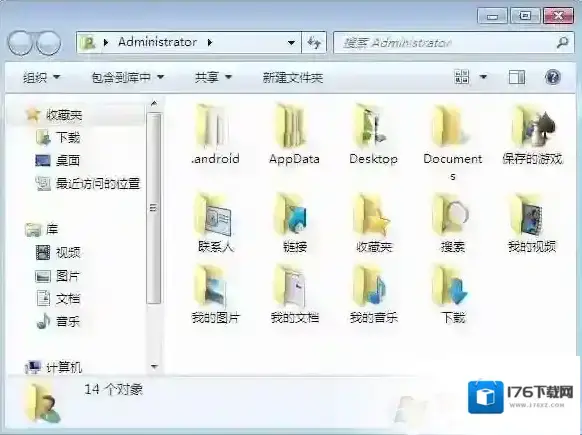The height and width of the screenshot is (435, 582).
Task: Open the address bar history dropdown
Action: point(292,43)
